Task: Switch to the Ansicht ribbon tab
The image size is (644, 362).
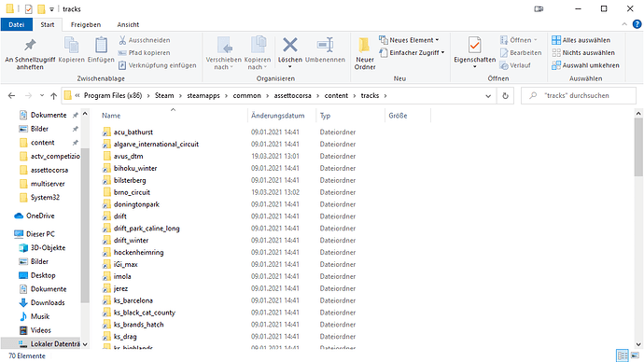Action: pos(128,24)
